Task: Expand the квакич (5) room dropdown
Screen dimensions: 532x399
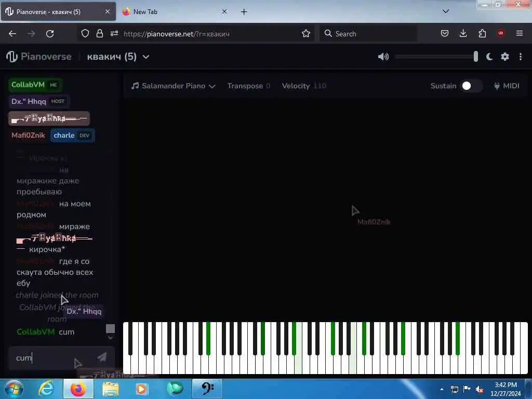Action: click(118, 57)
